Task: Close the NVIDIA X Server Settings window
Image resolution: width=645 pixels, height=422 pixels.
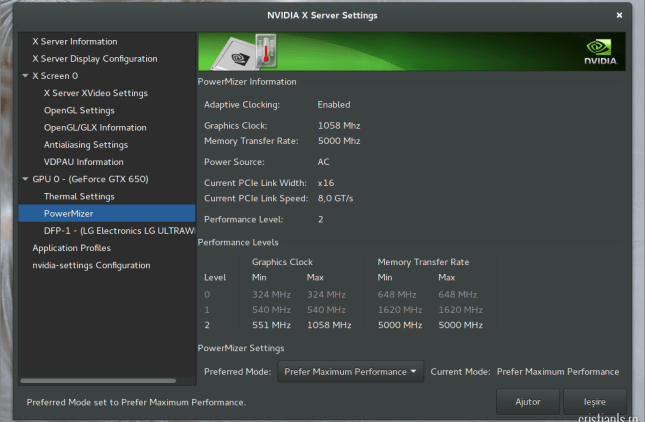Action: tap(619, 16)
